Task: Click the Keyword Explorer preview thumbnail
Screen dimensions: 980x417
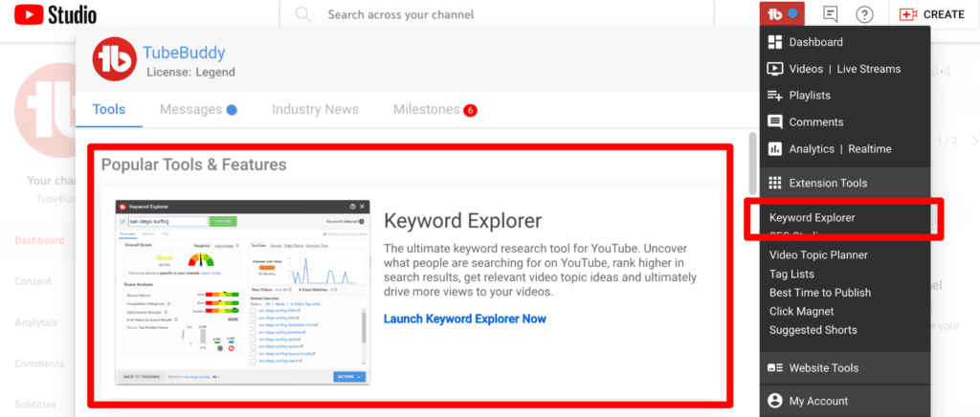Action: pyautogui.click(x=242, y=291)
